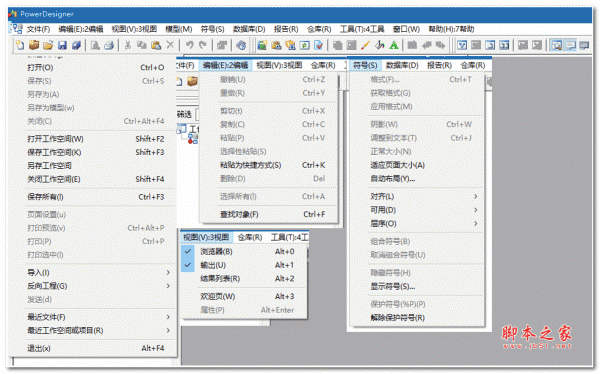Click the Save All toolbar icon
The image size is (600, 374).
coord(76,45)
